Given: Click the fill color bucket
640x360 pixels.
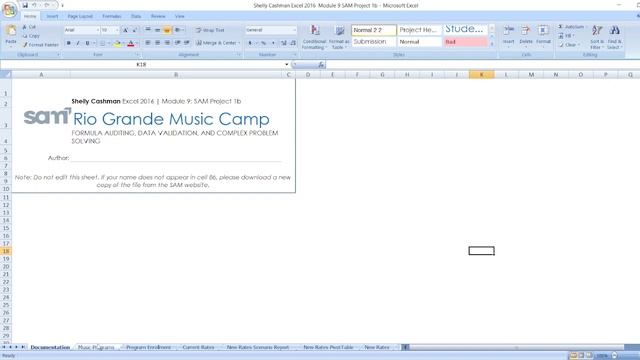Looking at the screenshot, I should click(118, 43).
